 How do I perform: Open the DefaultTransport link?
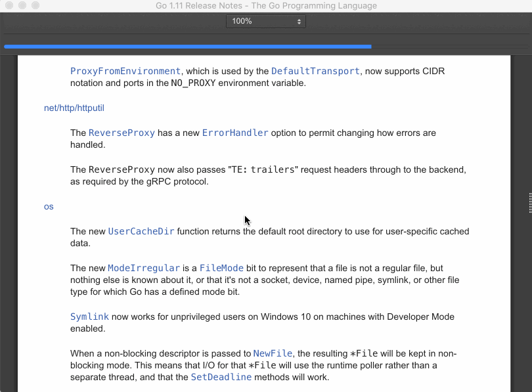point(315,71)
